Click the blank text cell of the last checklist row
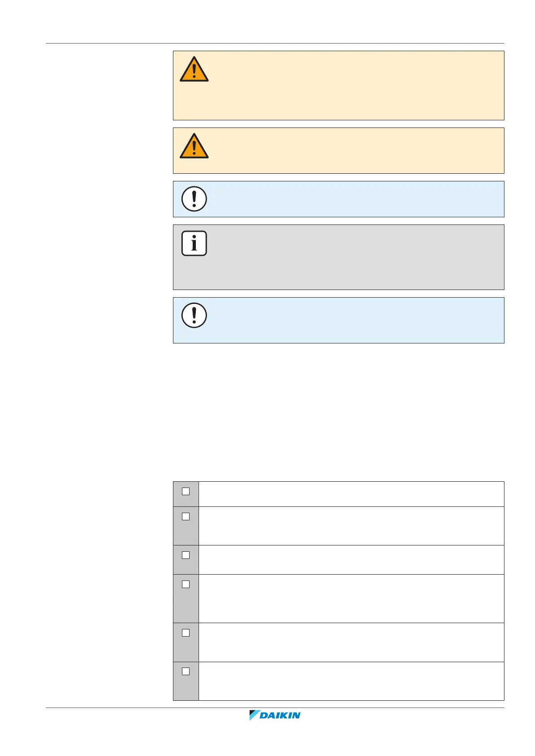Viewport: 535px width, 756px height. 351,681
